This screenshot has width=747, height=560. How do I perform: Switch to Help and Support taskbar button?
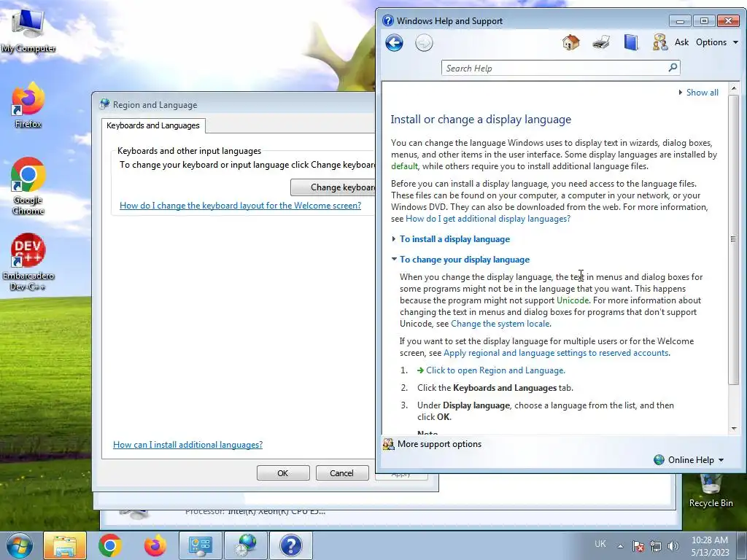(291, 545)
